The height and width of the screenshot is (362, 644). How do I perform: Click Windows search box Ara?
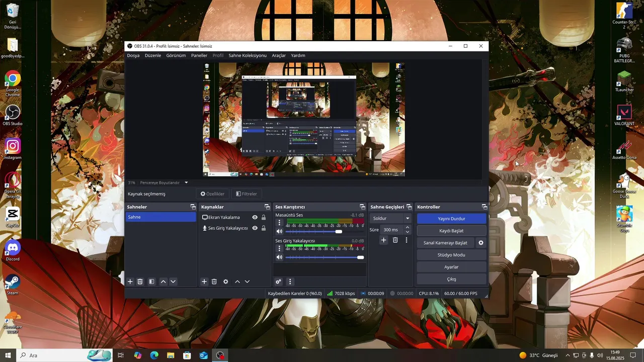[x=64, y=355]
